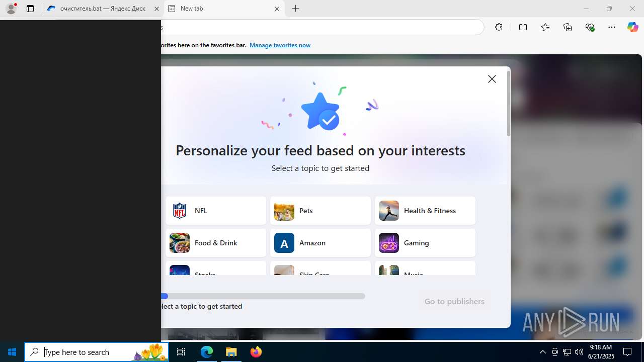Image resolution: width=644 pixels, height=362 pixels.
Task: Click the Meet Now tray icon
Action: 555,352
